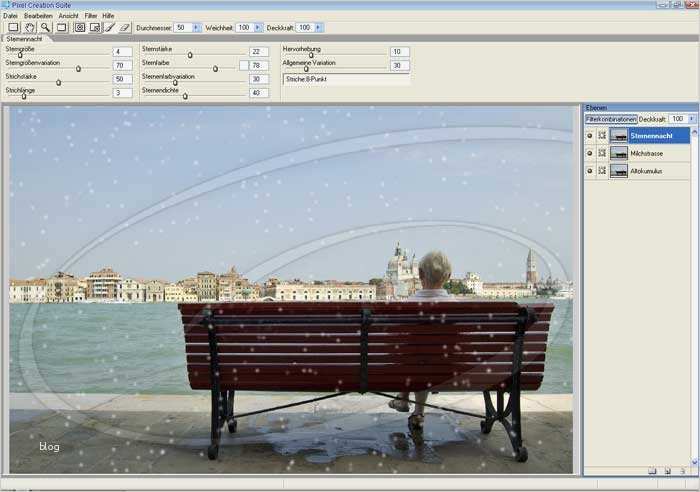Click the Sterngrößenvariation slider handle
This screenshot has width=700, height=492.
coord(78,69)
